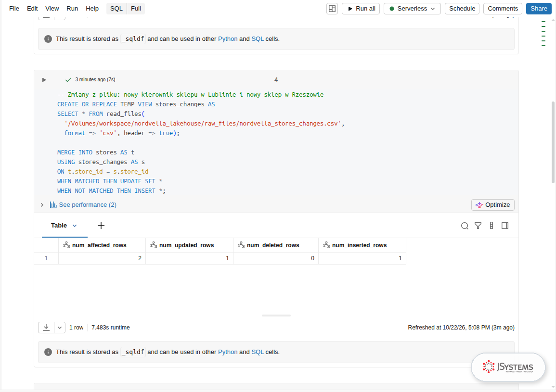
Task: Follow the SQL link in the top notice
Action: [x=258, y=39]
